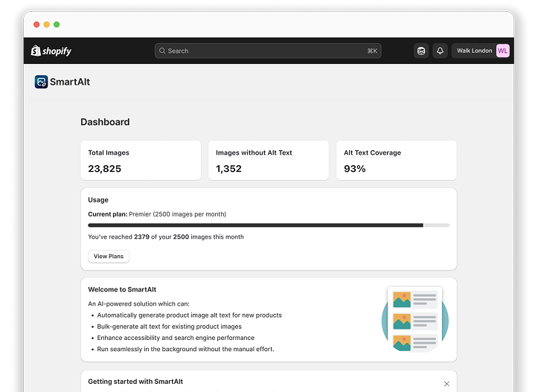Screen dimensions: 538x392
Task: Open the Alt Text Coverage card
Action: pos(397,160)
